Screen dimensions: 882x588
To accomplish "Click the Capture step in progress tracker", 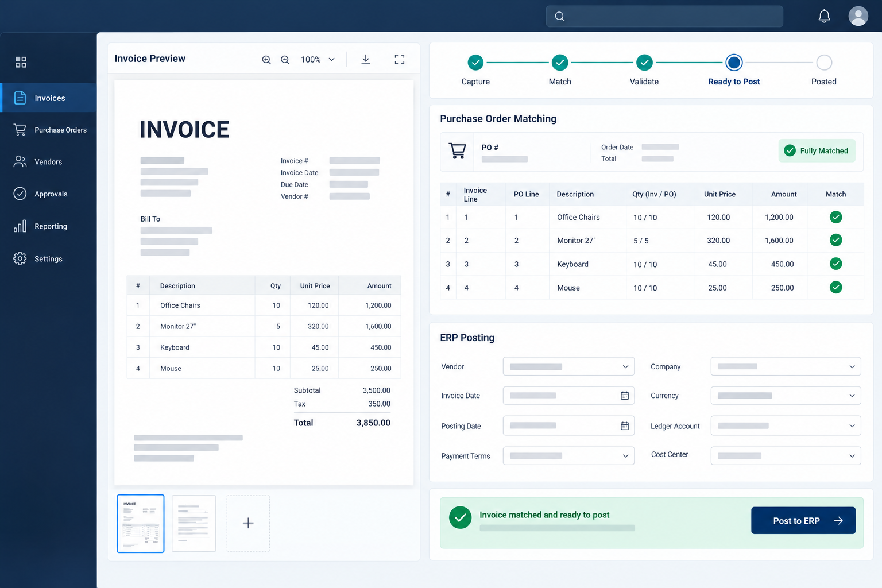I will coord(475,62).
